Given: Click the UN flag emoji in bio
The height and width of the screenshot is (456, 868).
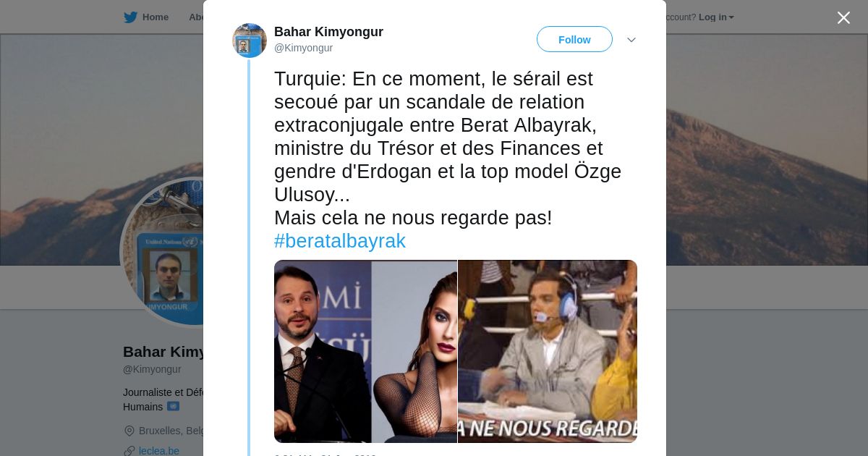Looking at the screenshot, I should click(x=173, y=407).
